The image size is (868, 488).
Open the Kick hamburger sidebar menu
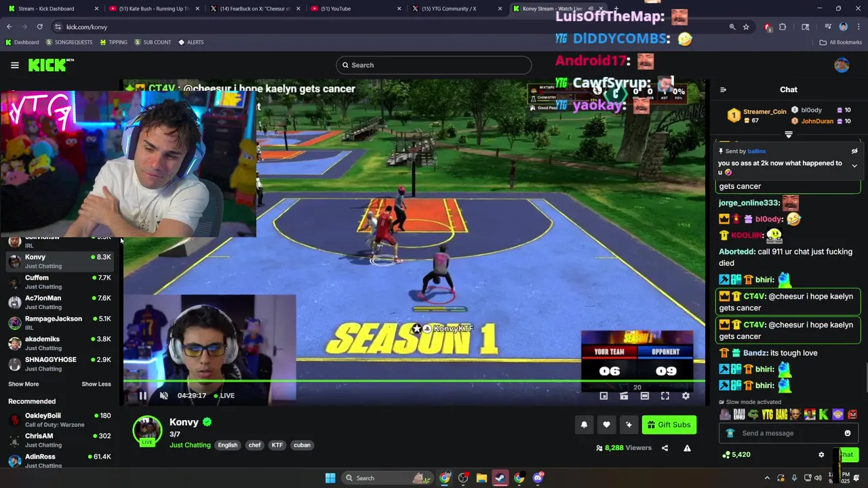point(14,65)
